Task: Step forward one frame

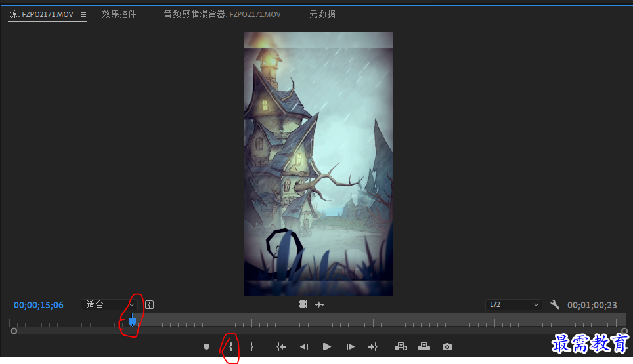Action: tap(350, 347)
